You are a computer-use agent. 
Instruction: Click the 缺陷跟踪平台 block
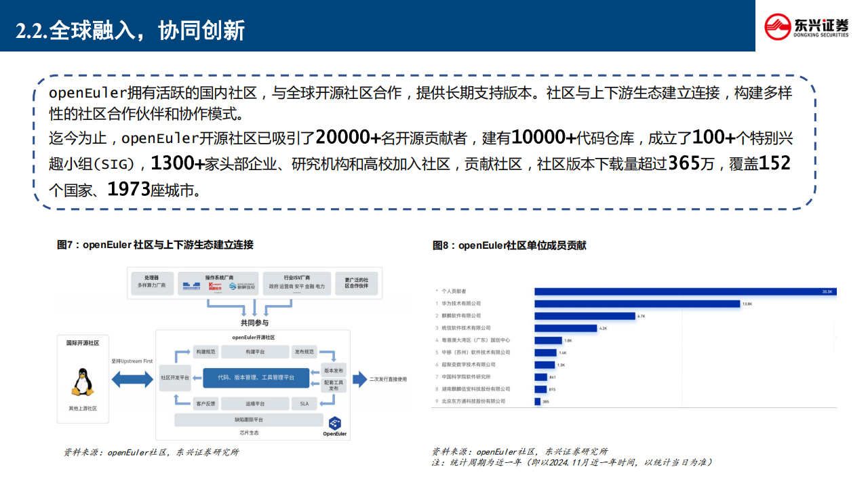[x=248, y=420]
